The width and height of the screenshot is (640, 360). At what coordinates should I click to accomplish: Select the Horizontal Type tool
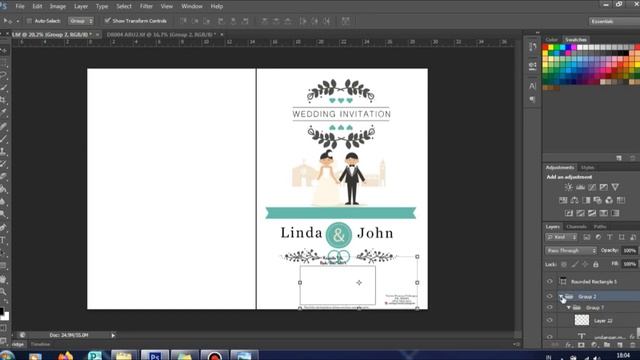click(x=3, y=240)
